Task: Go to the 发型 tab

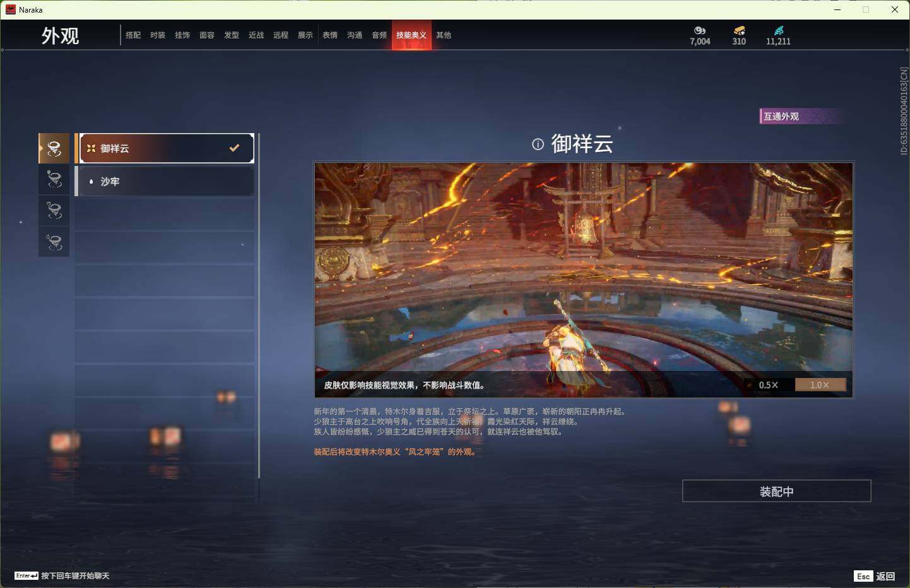Action: (232, 35)
